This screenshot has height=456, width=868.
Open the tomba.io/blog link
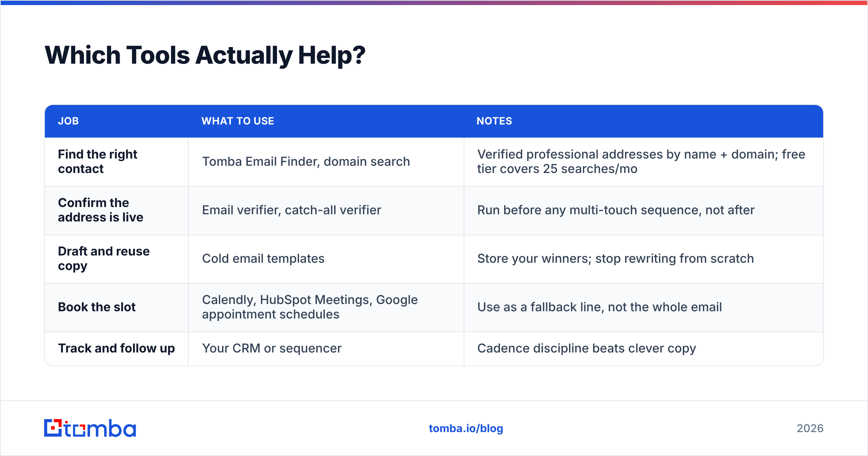pos(466,428)
